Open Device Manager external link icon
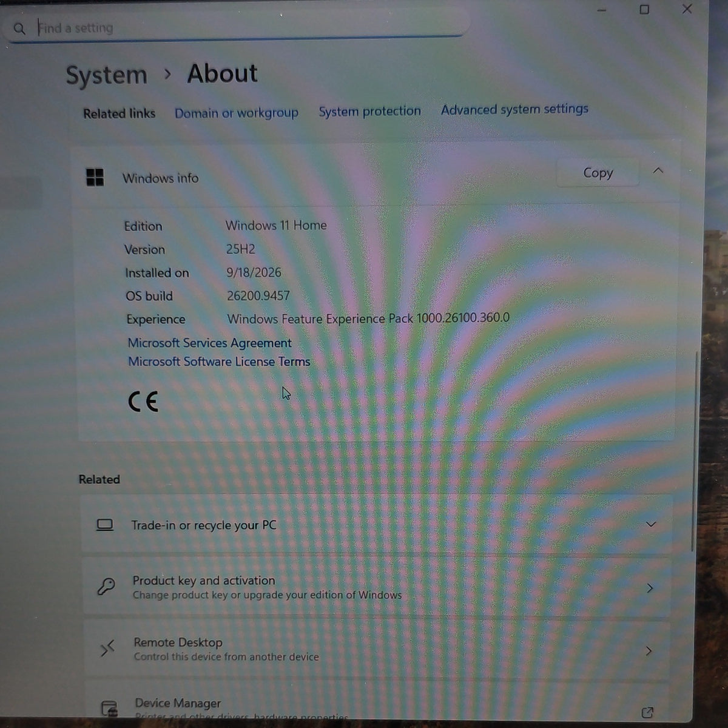The width and height of the screenshot is (728, 728). point(647,712)
